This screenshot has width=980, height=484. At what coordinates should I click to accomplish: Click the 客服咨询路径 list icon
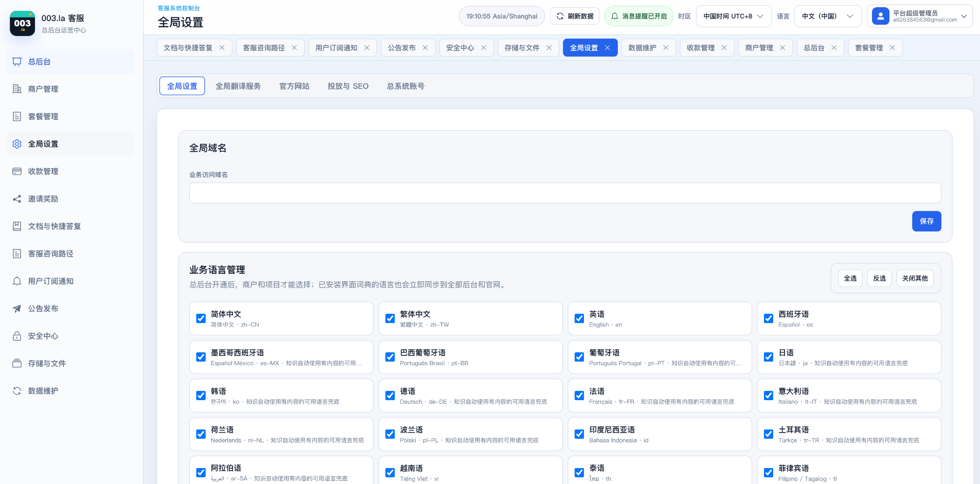pyautogui.click(x=17, y=254)
